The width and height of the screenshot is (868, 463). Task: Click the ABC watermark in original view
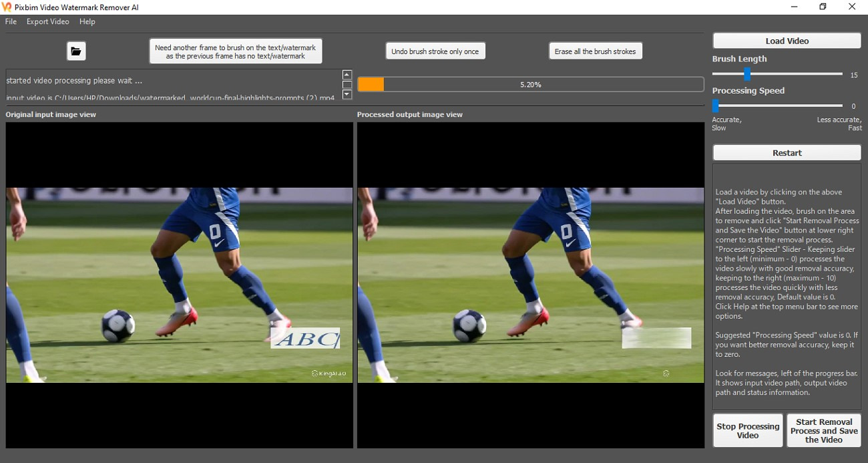tap(306, 338)
